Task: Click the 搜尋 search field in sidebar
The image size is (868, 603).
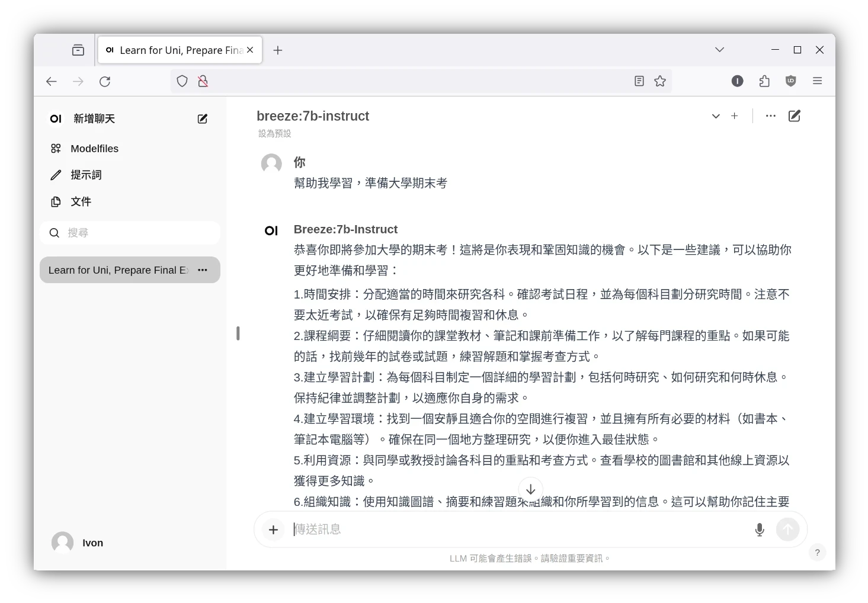Action: (x=136, y=233)
